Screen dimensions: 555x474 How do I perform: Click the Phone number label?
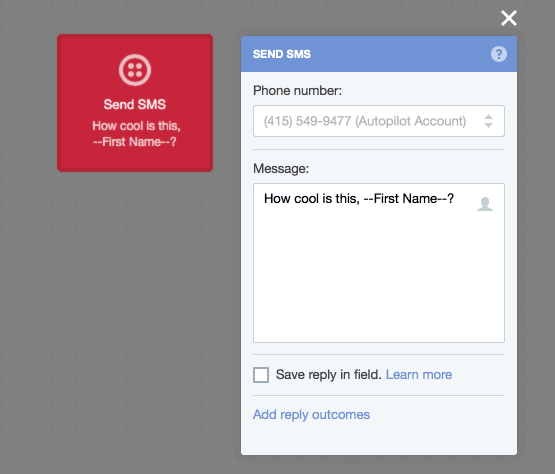tap(297, 91)
